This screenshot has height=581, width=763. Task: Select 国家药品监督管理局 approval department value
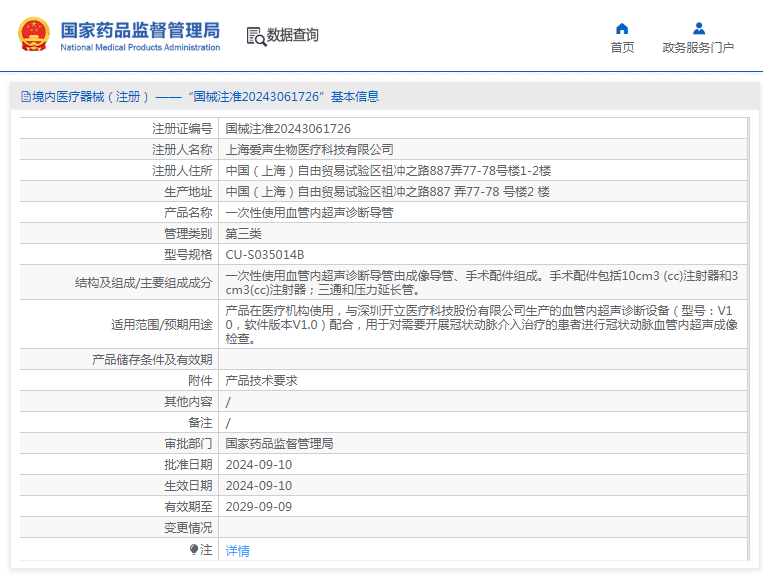pyautogui.click(x=279, y=443)
